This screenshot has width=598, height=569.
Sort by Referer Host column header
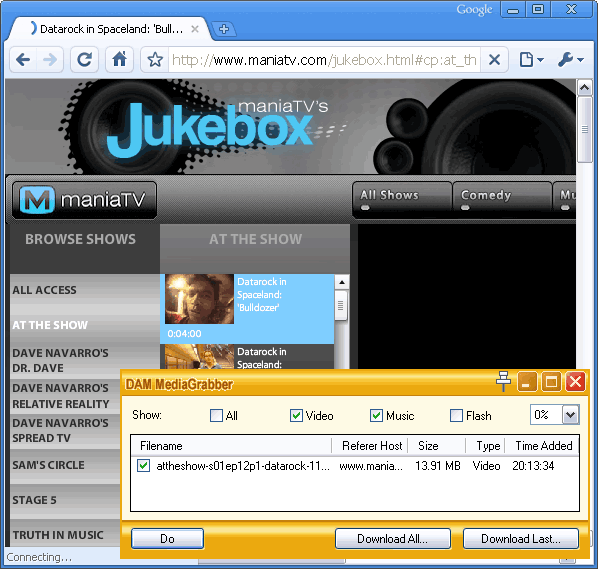click(x=370, y=446)
